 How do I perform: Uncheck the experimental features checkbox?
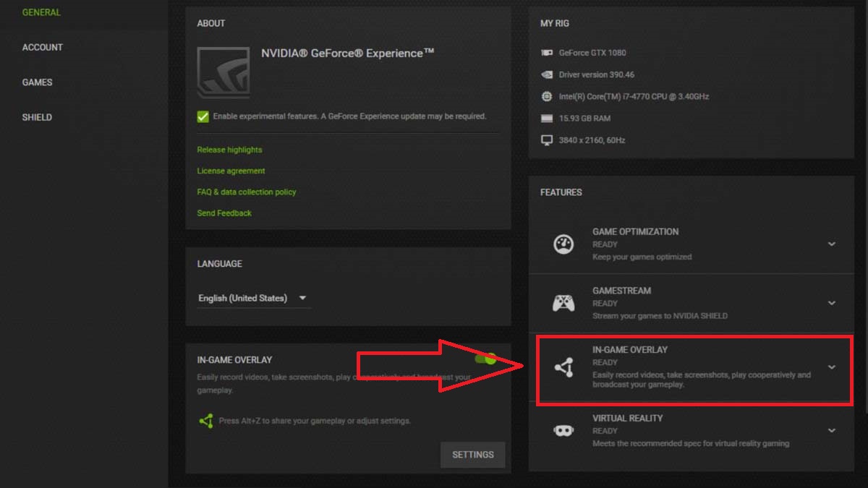[203, 116]
